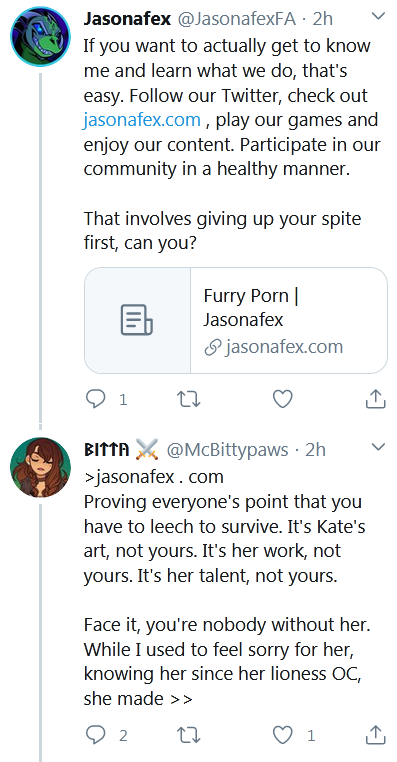Click the jasonafex.com link in tweet text
Image resolution: width=397 pixels, height=762 pixels.
(x=142, y=120)
